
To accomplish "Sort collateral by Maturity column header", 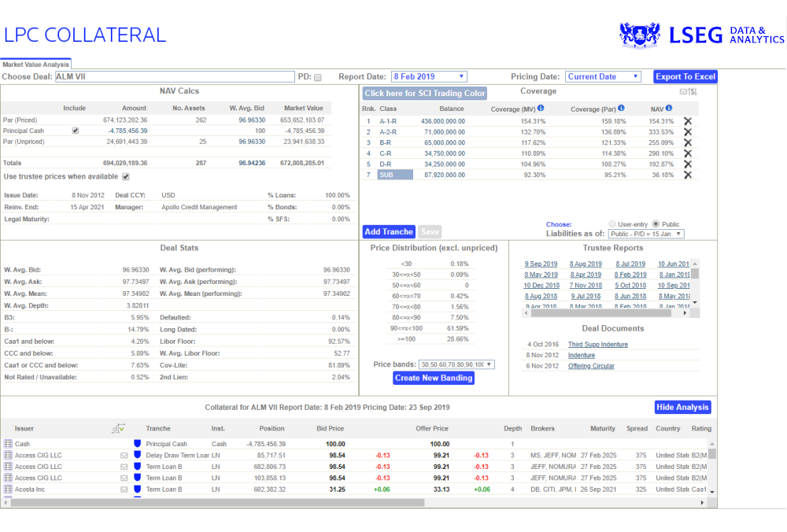I will pyautogui.click(x=602, y=429).
